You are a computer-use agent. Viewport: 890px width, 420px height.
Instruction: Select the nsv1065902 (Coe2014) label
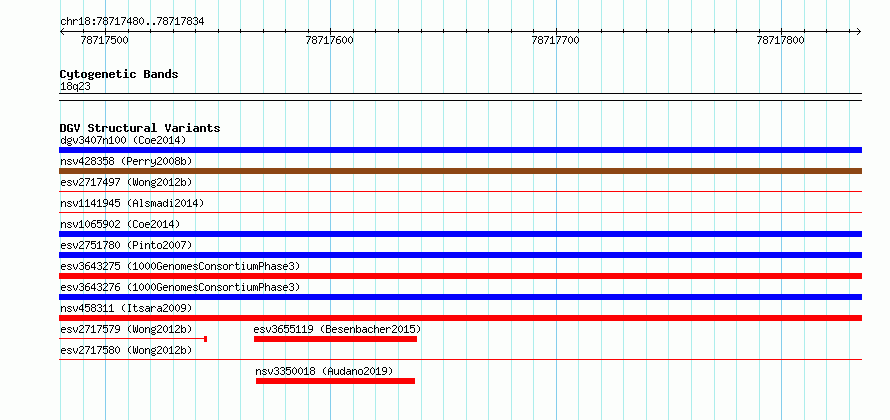[x=120, y=224]
